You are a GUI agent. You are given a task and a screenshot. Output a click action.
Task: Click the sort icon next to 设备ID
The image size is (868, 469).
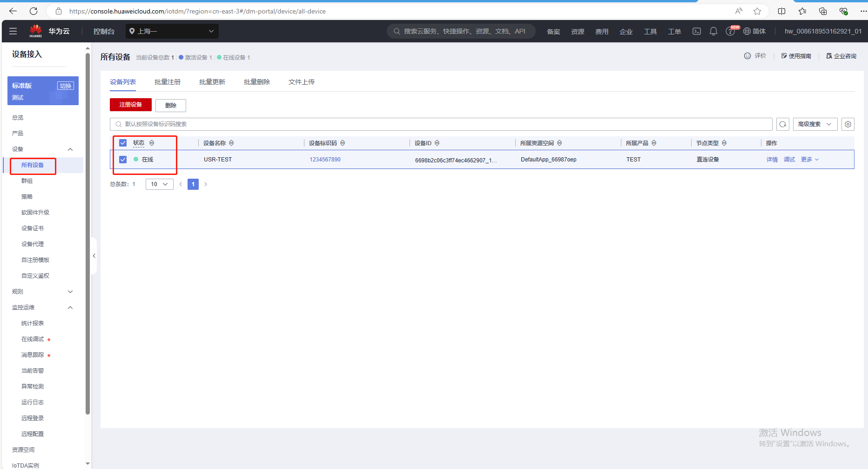point(437,143)
